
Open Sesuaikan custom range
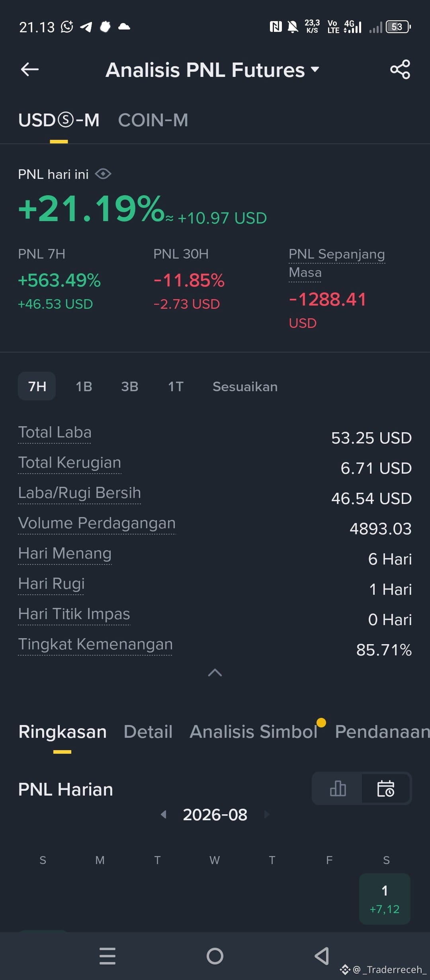[245, 386]
